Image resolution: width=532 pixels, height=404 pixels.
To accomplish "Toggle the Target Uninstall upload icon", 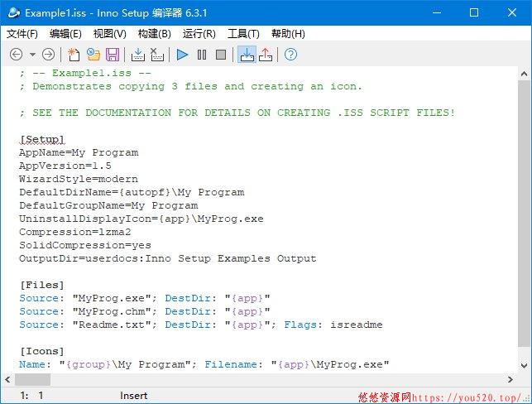I will click(x=266, y=55).
